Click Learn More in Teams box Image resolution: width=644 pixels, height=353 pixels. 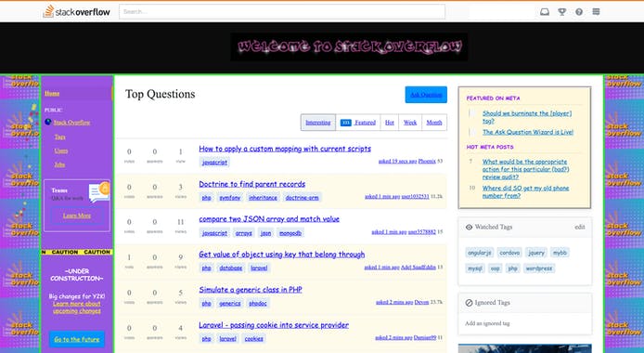click(77, 216)
